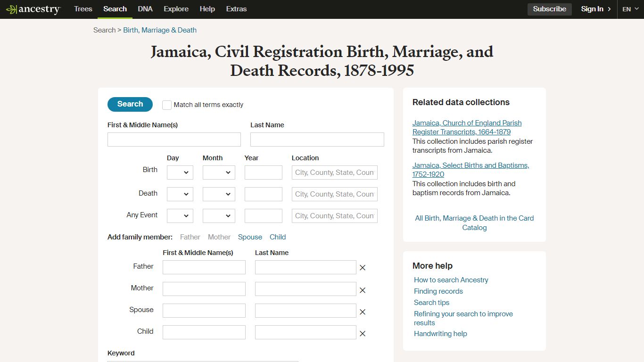644x362 pixels.
Task: Open Finding records help link
Action: point(438,291)
